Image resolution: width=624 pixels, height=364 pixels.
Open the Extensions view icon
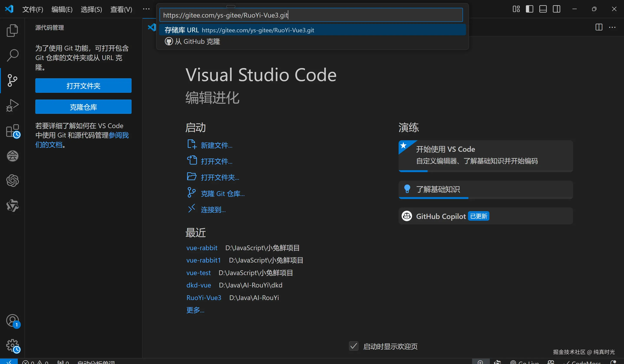coord(12,131)
